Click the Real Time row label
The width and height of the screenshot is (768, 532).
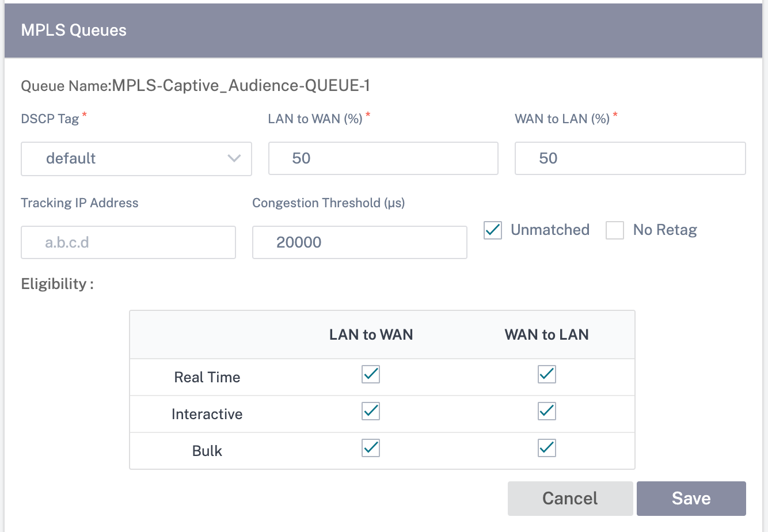pos(207,377)
